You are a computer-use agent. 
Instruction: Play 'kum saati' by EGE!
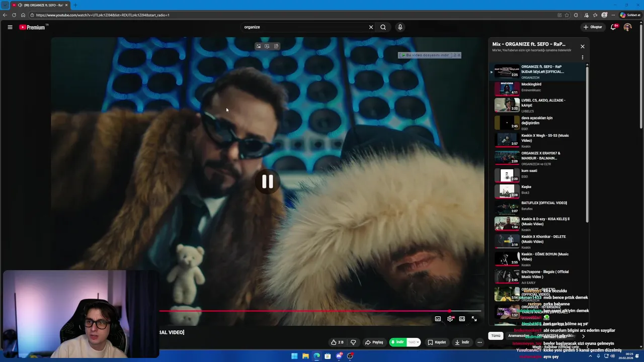point(538,175)
